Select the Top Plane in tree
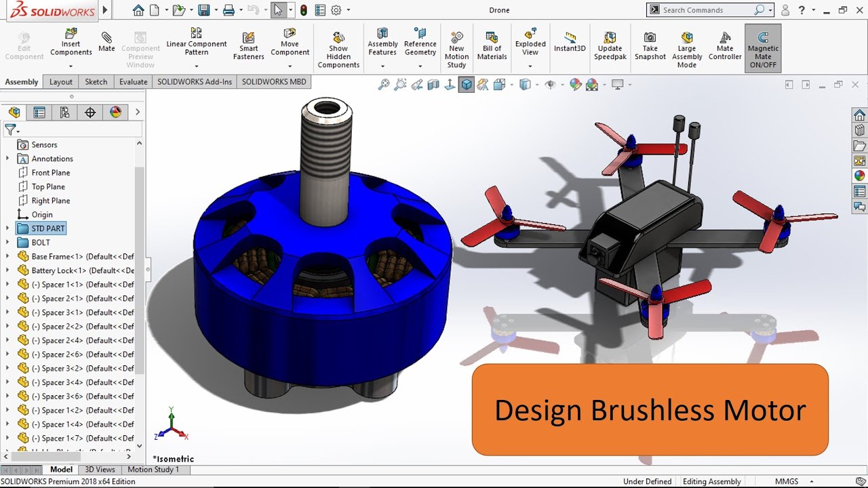Screen dimensions: 868x488 48,186
